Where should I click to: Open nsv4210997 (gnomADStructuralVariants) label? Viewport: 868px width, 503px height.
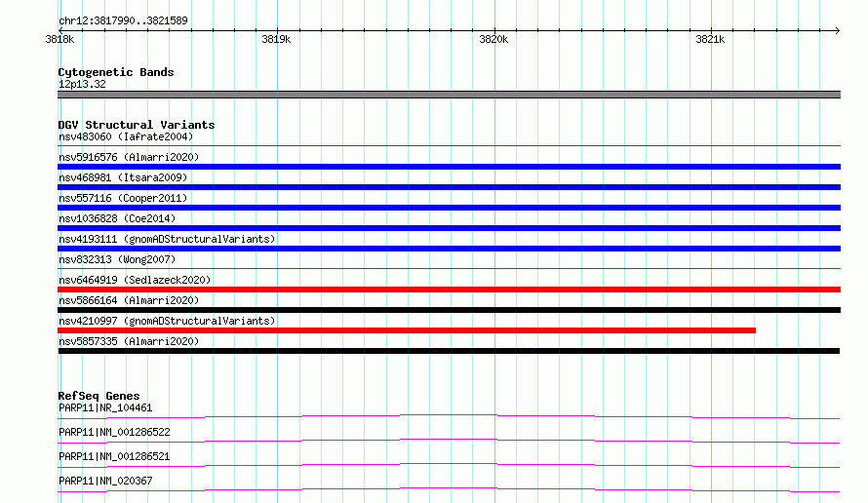[167, 321]
